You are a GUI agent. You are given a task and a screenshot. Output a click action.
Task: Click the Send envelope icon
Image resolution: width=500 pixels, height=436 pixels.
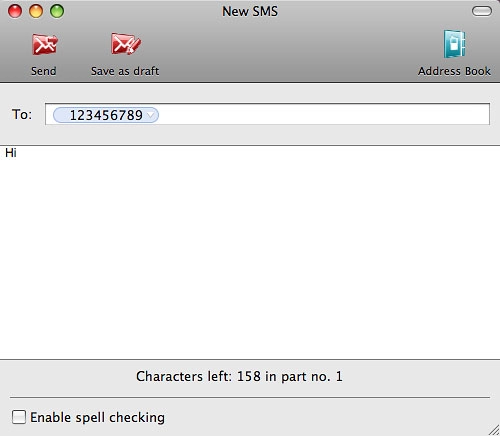tap(45, 44)
